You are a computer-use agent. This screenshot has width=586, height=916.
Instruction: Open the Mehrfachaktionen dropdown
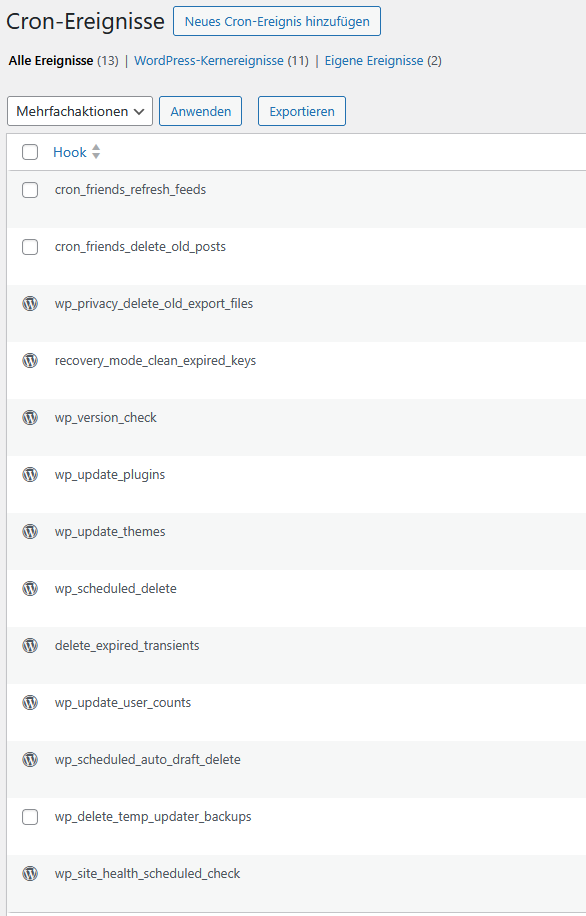pos(80,111)
